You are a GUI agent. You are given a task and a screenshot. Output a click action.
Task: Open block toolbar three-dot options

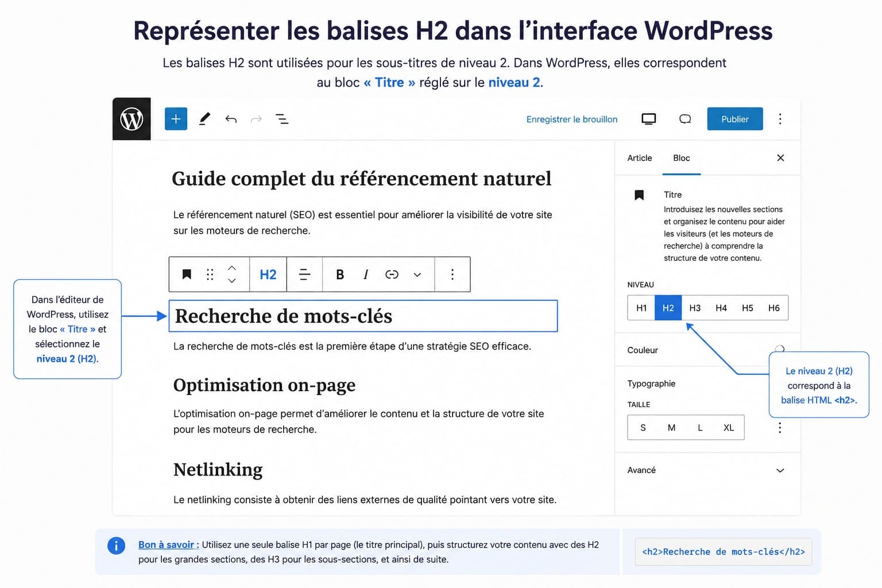[x=452, y=274]
